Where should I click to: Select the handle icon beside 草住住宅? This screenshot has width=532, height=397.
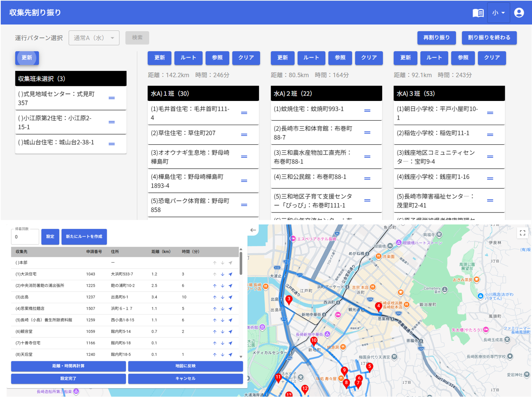[244, 135]
